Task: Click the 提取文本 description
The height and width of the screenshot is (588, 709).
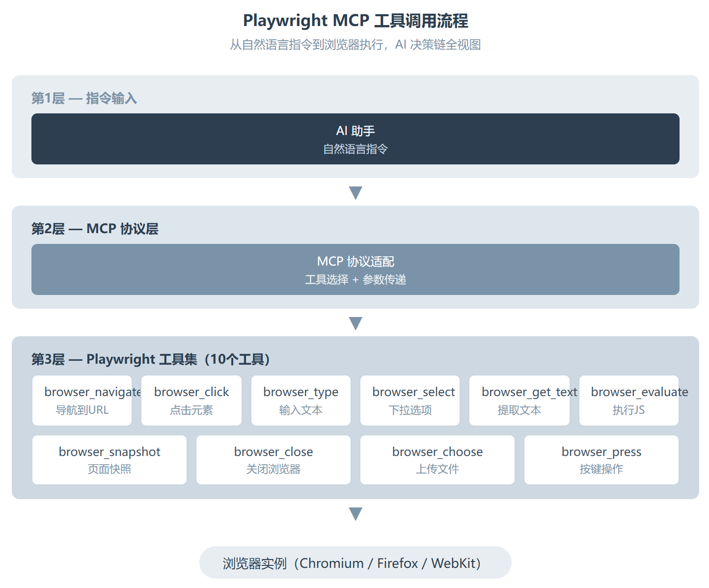Action: pyautogui.click(x=519, y=410)
